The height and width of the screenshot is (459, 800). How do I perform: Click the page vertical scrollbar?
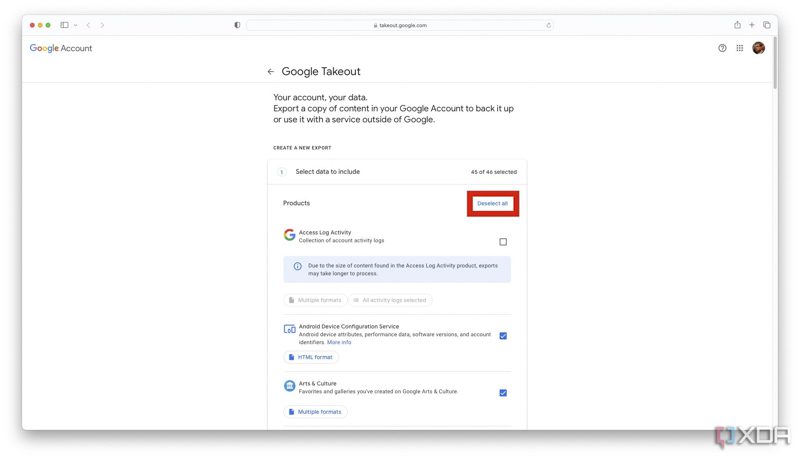[775, 64]
